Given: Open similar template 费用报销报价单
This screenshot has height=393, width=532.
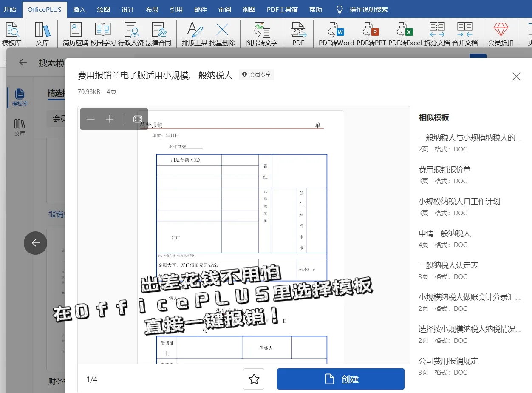Looking at the screenshot, I should (444, 170).
